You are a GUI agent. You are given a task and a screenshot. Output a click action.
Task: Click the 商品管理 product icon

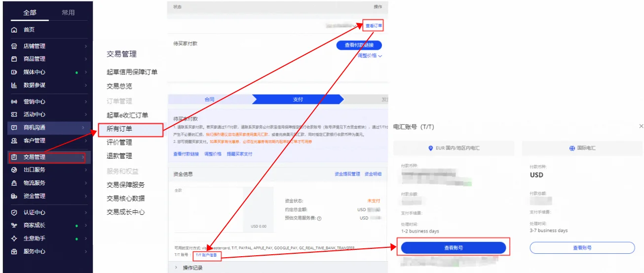(14, 59)
